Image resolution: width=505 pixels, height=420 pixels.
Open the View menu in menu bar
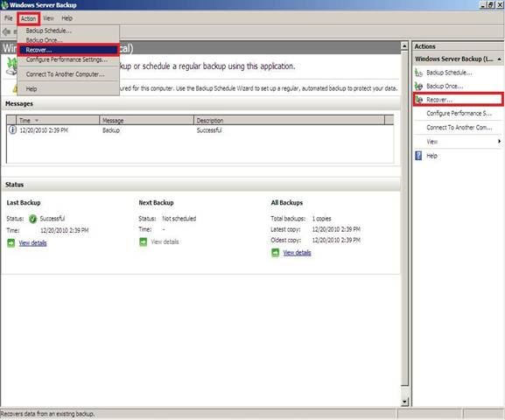pos(49,18)
